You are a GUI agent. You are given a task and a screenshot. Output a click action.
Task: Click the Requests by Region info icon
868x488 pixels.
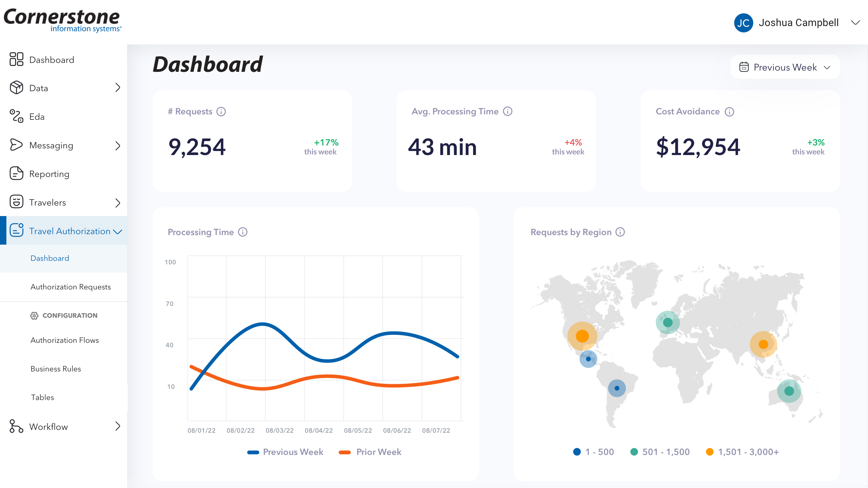pos(620,232)
